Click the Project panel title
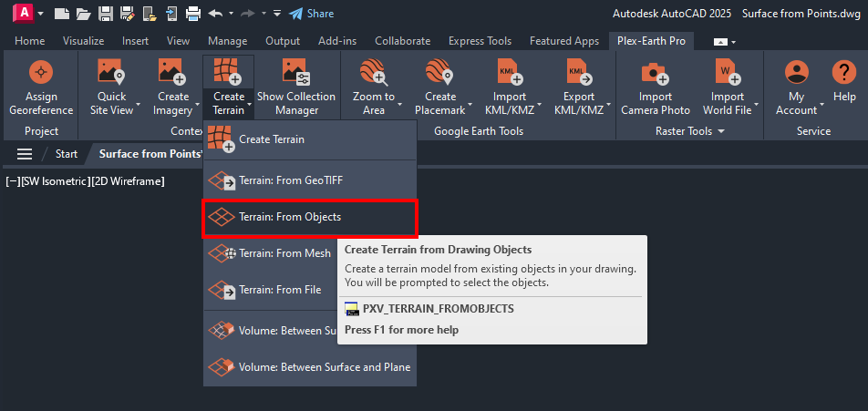Image resolution: width=868 pixels, height=411 pixels. 41,131
